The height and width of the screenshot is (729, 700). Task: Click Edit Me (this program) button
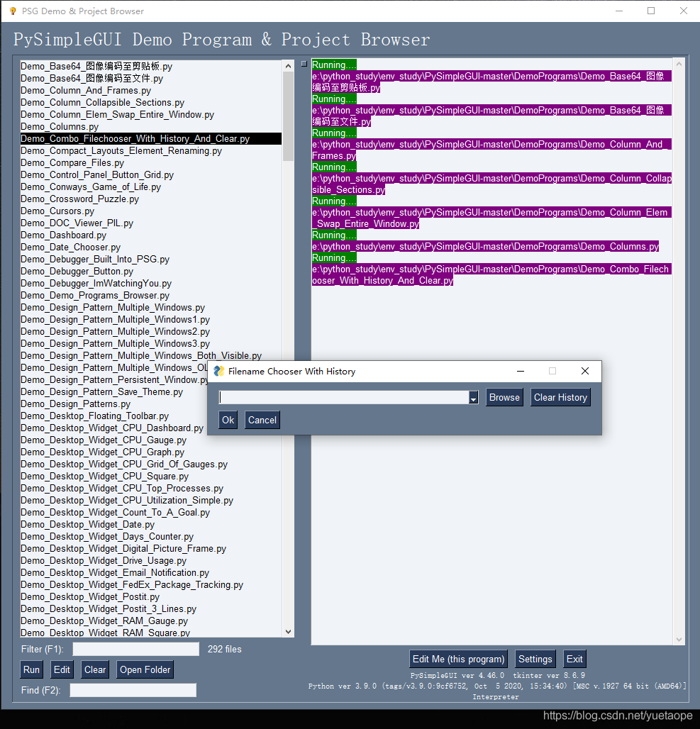coord(458,659)
